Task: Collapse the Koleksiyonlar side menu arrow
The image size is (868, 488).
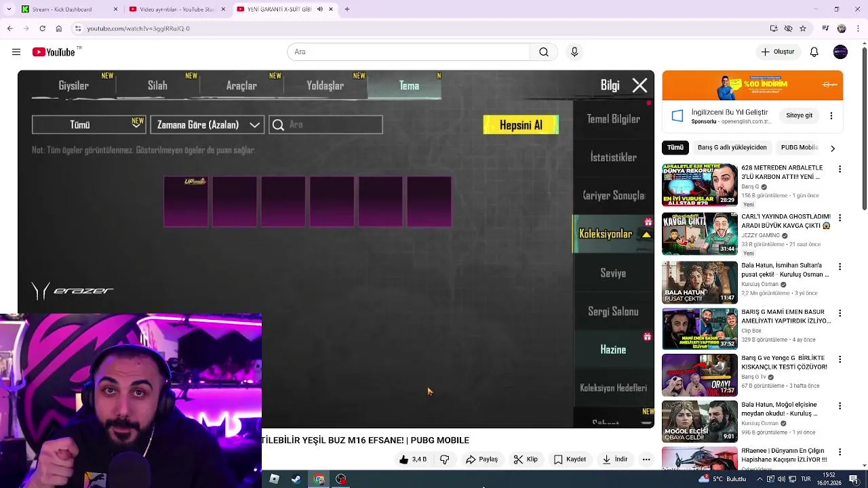Action: tap(646, 235)
